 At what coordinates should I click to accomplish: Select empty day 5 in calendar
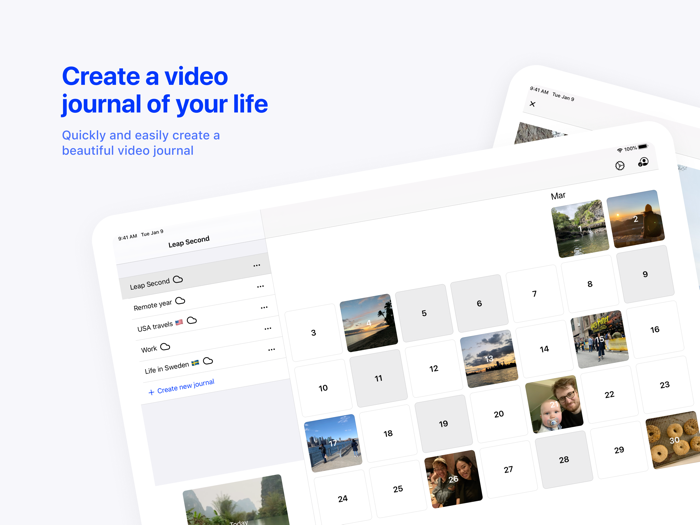point(424,313)
